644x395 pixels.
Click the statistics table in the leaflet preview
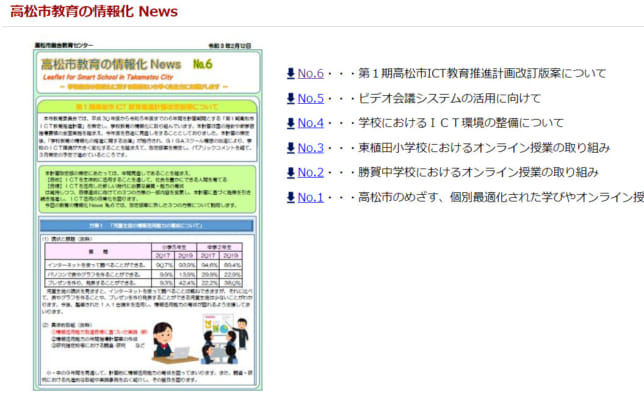[143, 265]
